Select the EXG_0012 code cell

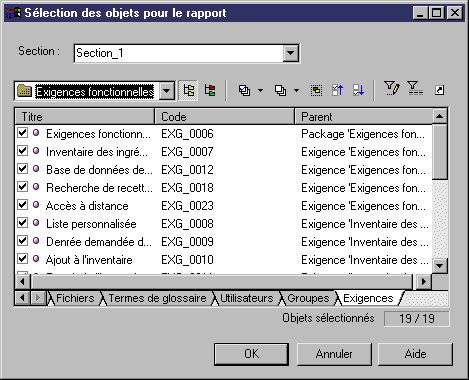[187, 170]
